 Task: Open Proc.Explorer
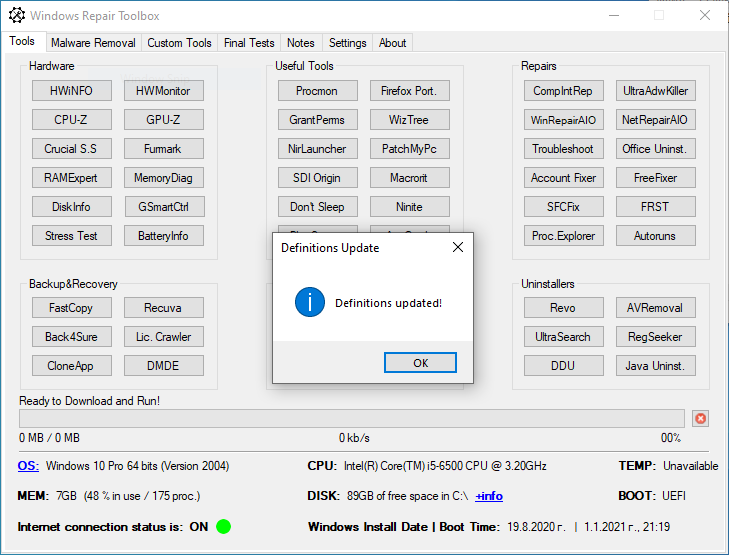pyautogui.click(x=563, y=236)
